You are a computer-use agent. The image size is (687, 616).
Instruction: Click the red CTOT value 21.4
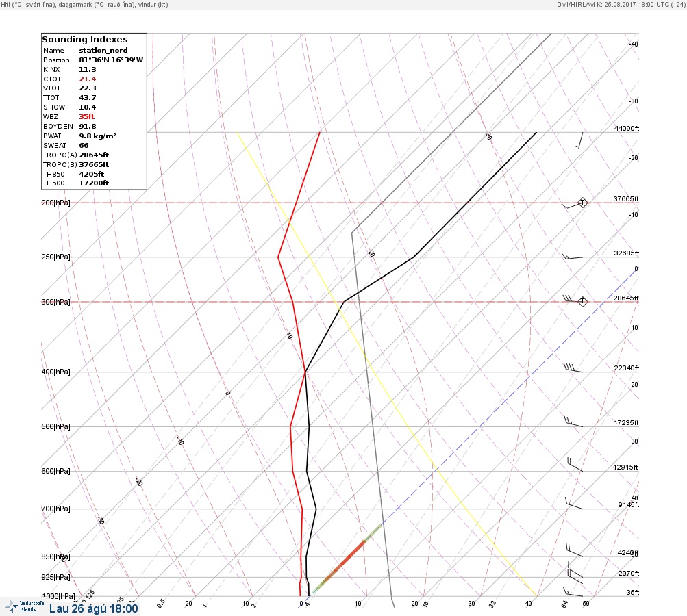point(88,79)
